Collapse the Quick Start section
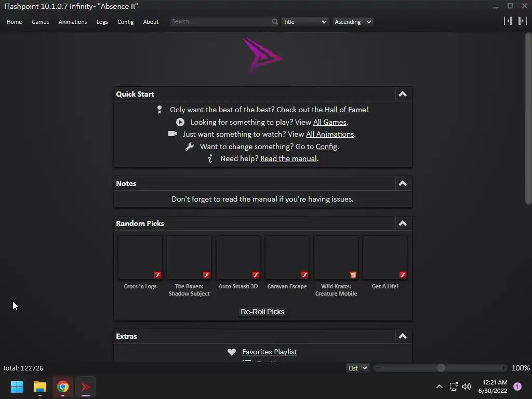The height and width of the screenshot is (399, 532). click(403, 94)
